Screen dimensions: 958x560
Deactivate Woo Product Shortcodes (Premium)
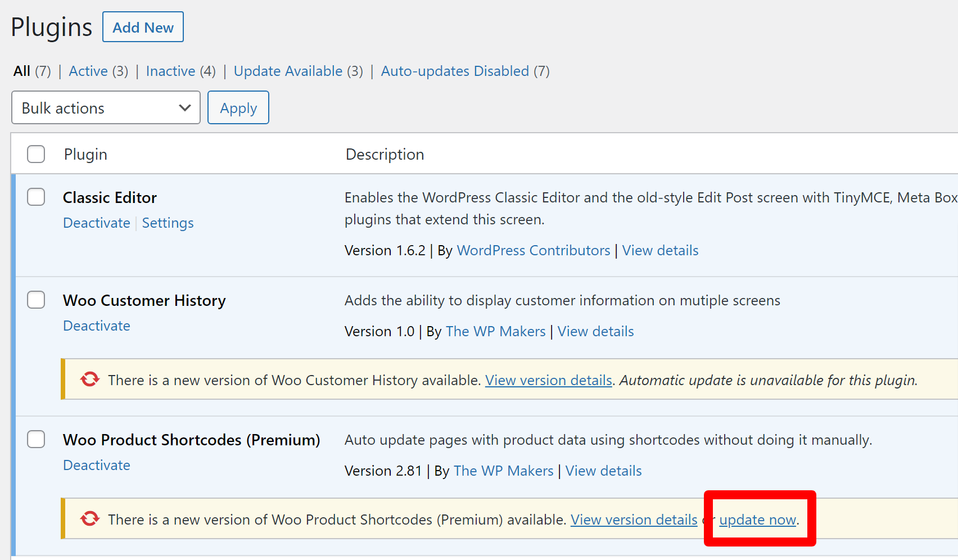coord(97,466)
